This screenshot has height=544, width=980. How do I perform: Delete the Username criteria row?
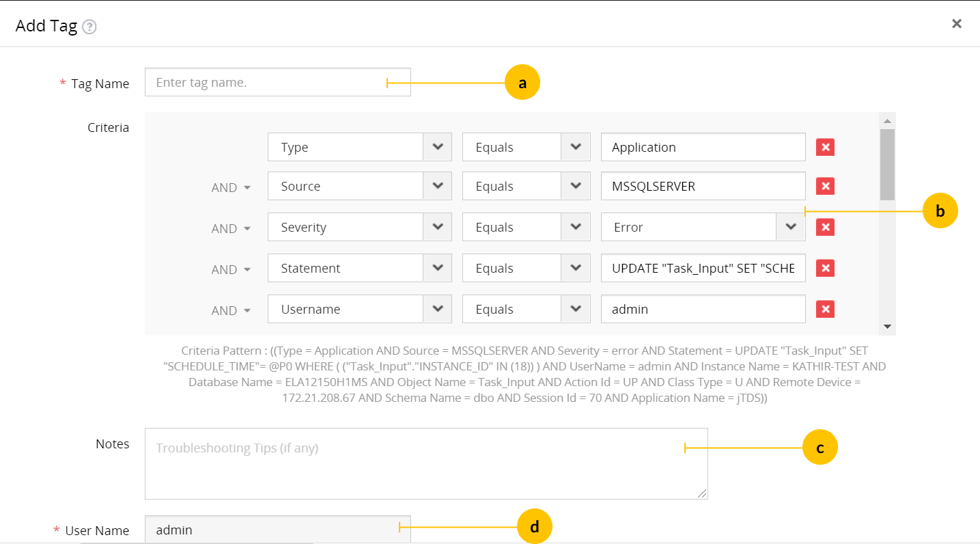tap(824, 308)
